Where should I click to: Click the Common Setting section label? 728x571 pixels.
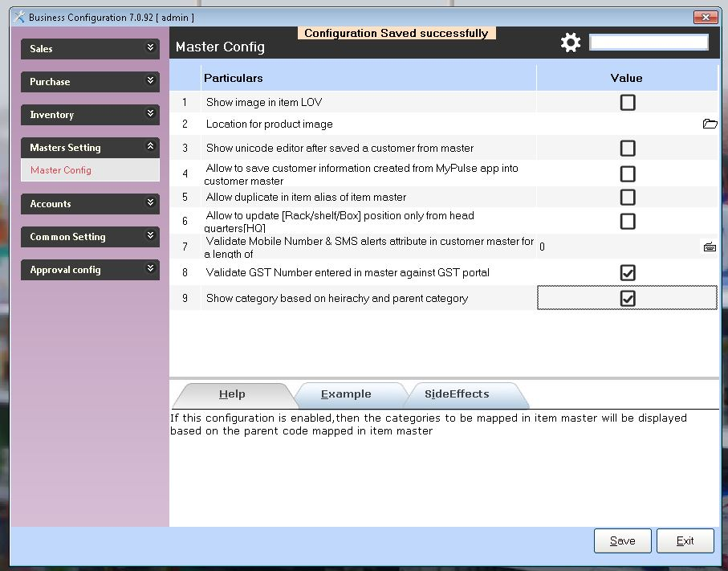tap(67, 236)
